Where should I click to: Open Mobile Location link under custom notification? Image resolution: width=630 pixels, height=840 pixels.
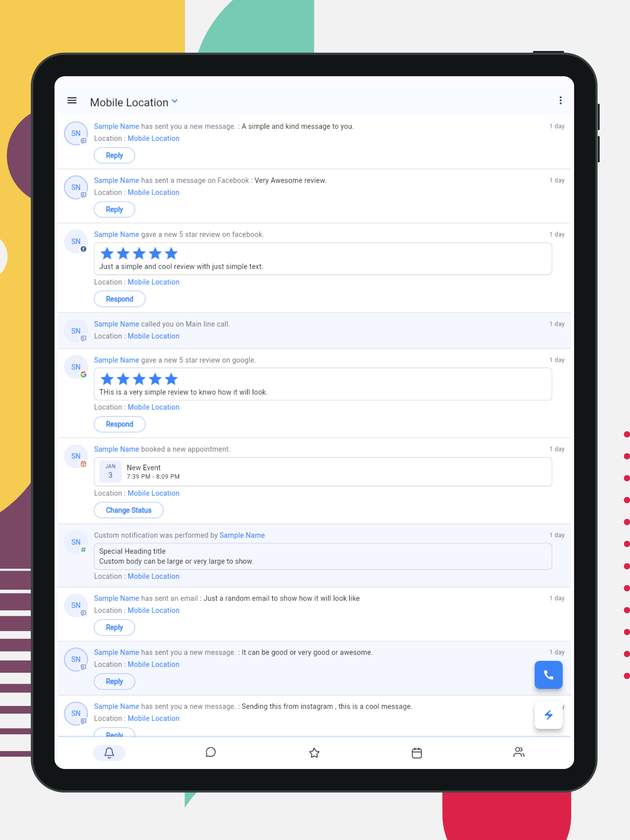[154, 576]
